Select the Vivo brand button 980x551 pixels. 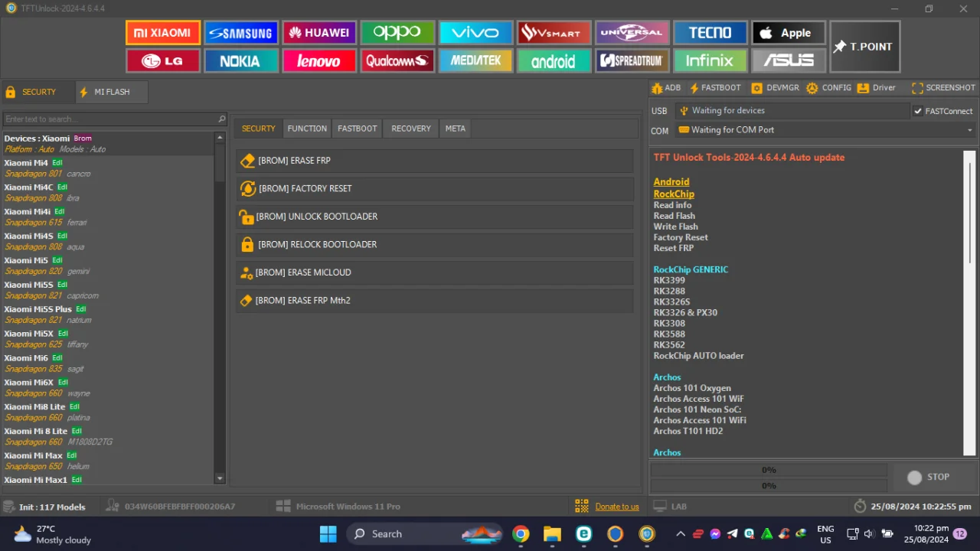click(475, 33)
